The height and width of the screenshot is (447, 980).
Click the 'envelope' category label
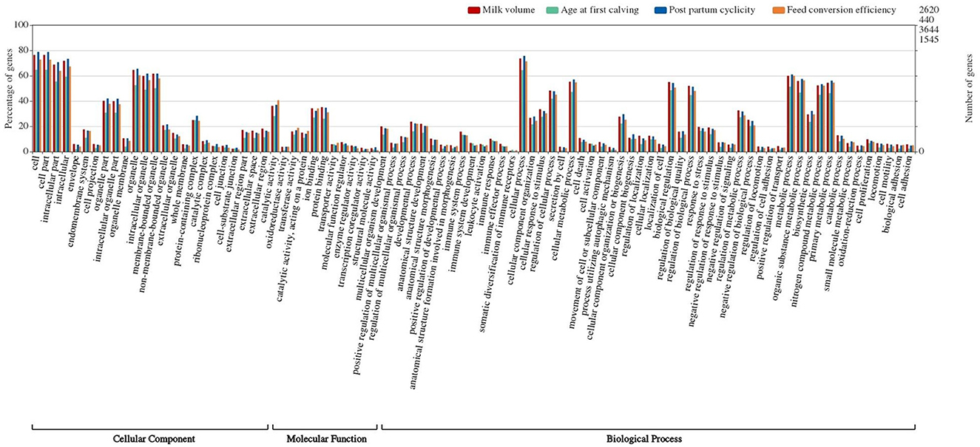click(x=75, y=173)
